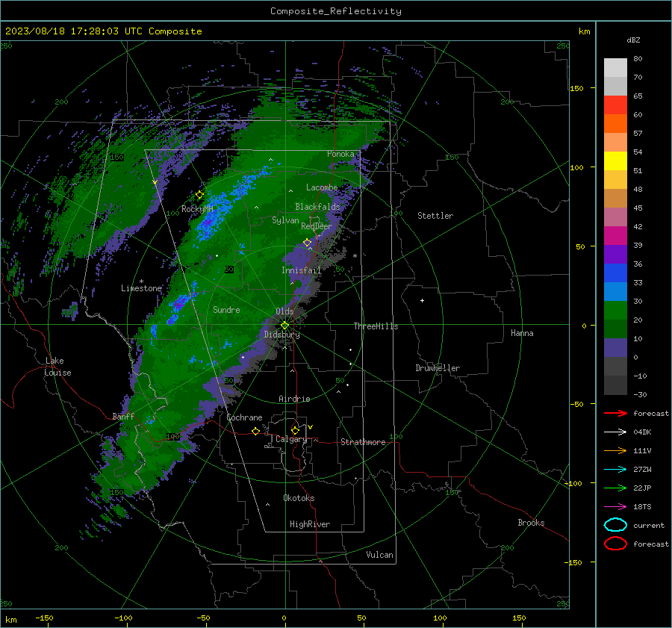Image resolution: width=672 pixels, height=628 pixels.
Task: Click the white 04DK arrow icon
Action: click(615, 432)
